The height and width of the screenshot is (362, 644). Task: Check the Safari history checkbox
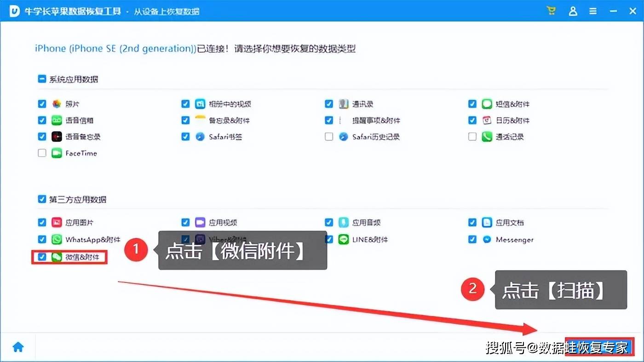point(329,136)
